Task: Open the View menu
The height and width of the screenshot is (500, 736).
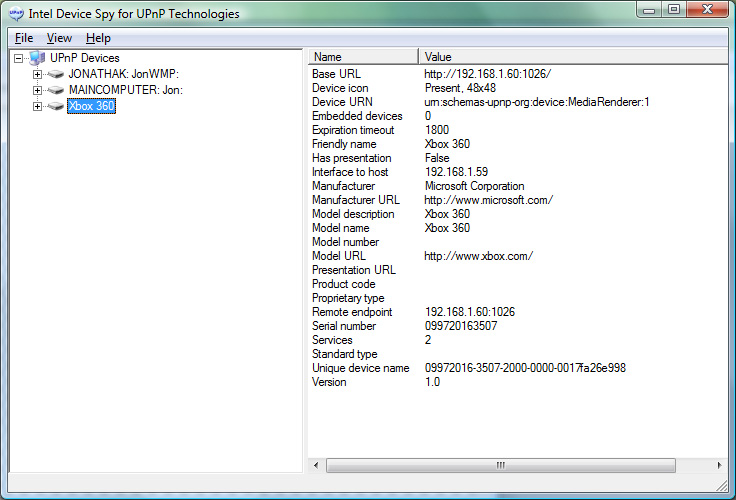Action: point(59,38)
